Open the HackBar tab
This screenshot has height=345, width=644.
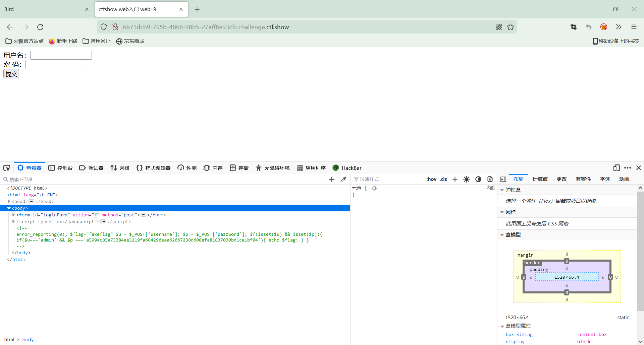point(347,168)
